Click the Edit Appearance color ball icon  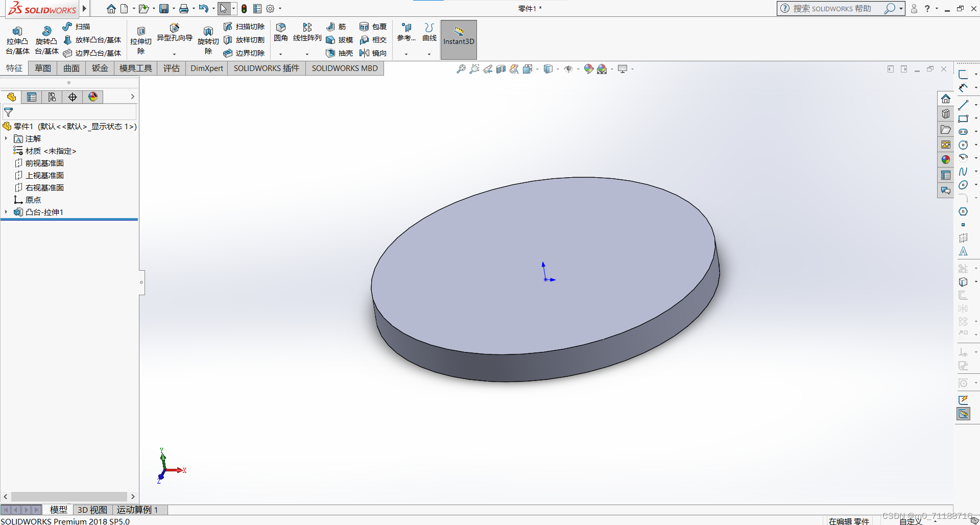[x=589, y=69]
